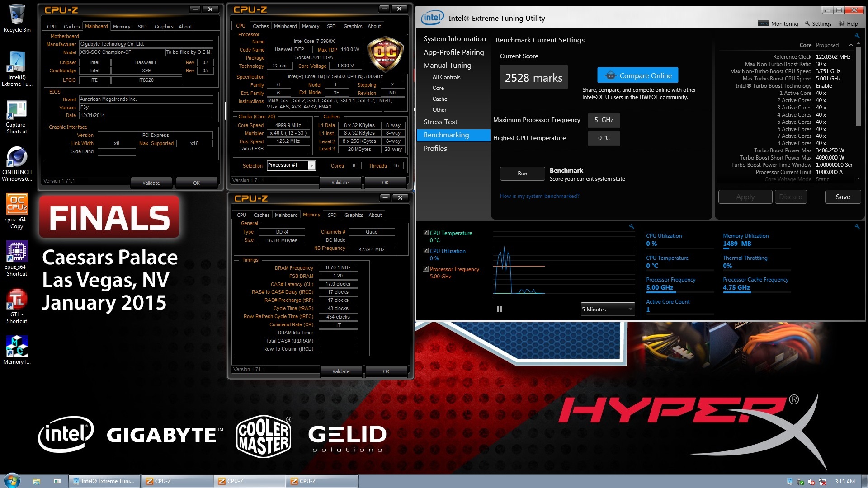Viewport: 868px width, 488px height.
Task: Open XTU Help
Action: pos(849,24)
